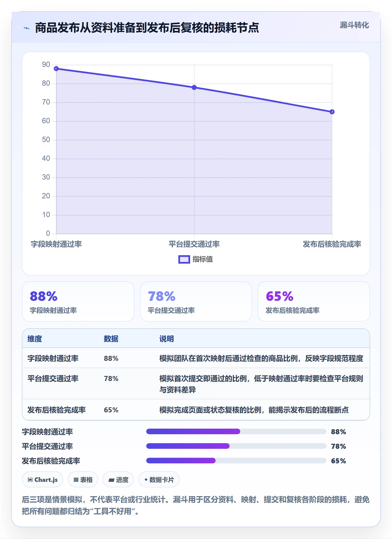Click the 78% value beside the progress bar
392x539 pixels.
[339, 446]
